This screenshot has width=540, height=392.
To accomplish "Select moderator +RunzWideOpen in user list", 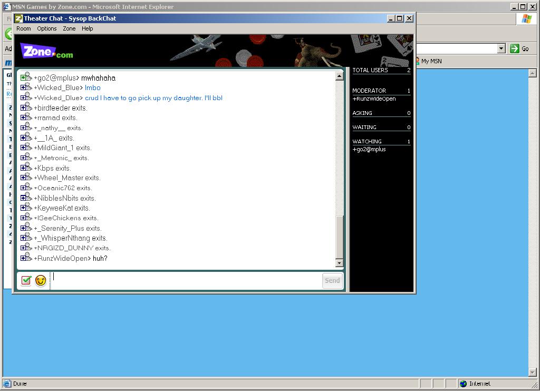I will (374, 99).
